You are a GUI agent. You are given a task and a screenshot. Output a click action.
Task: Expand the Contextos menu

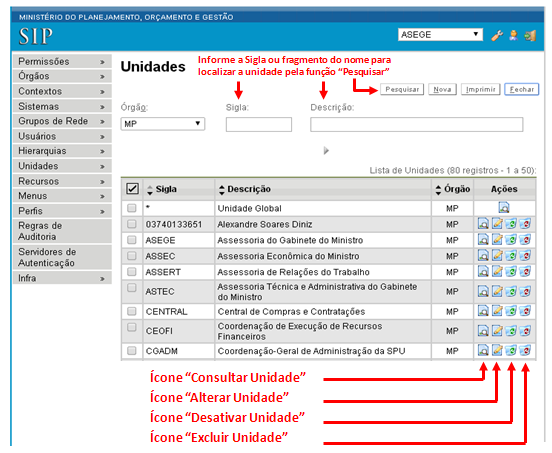[62, 91]
